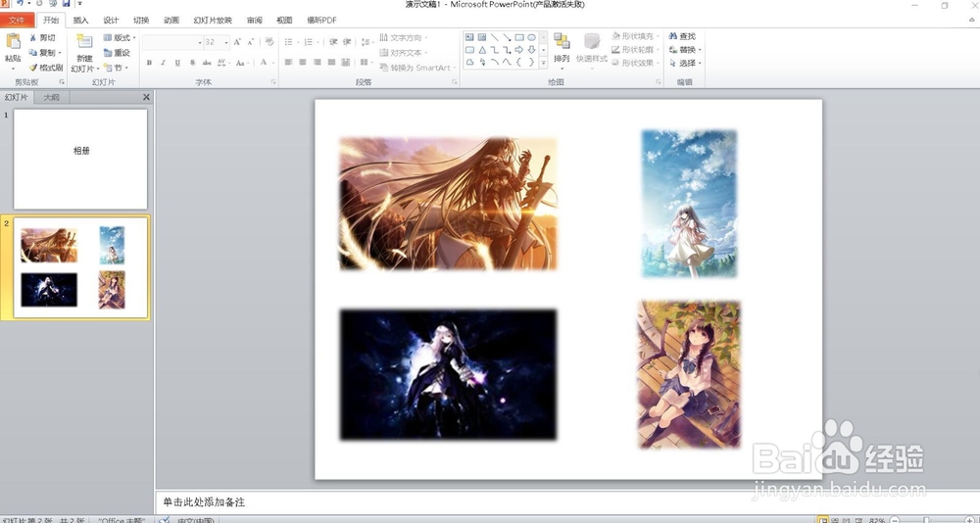This screenshot has width=980, height=523.
Task: Toggle align text left
Action: (x=288, y=63)
